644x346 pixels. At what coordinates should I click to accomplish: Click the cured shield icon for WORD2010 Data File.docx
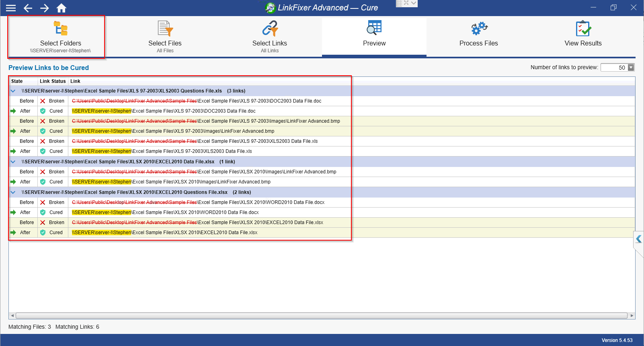[x=43, y=212]
